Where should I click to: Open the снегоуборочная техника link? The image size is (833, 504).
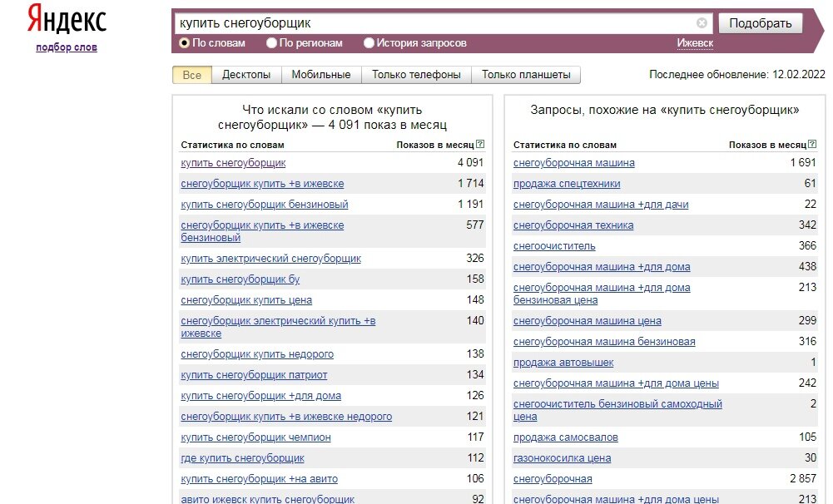point(573,225)
